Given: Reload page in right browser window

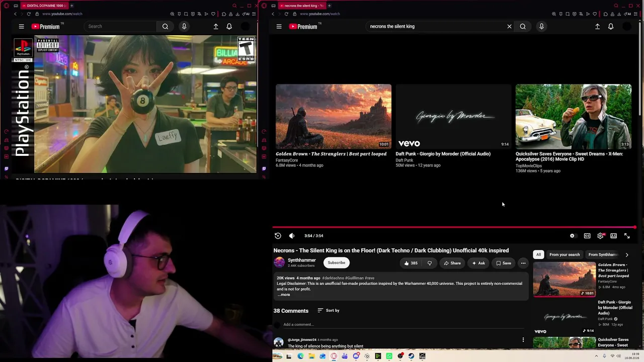Looking at the screenshot, I should (286, 14).
